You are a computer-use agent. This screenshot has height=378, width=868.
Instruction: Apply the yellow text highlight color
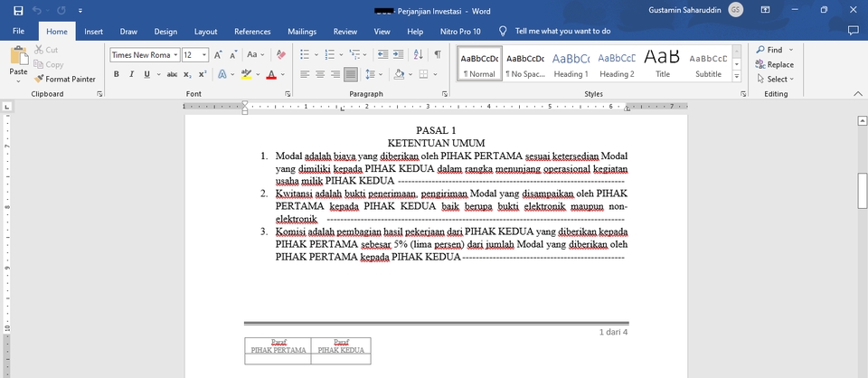coord(247,74)
